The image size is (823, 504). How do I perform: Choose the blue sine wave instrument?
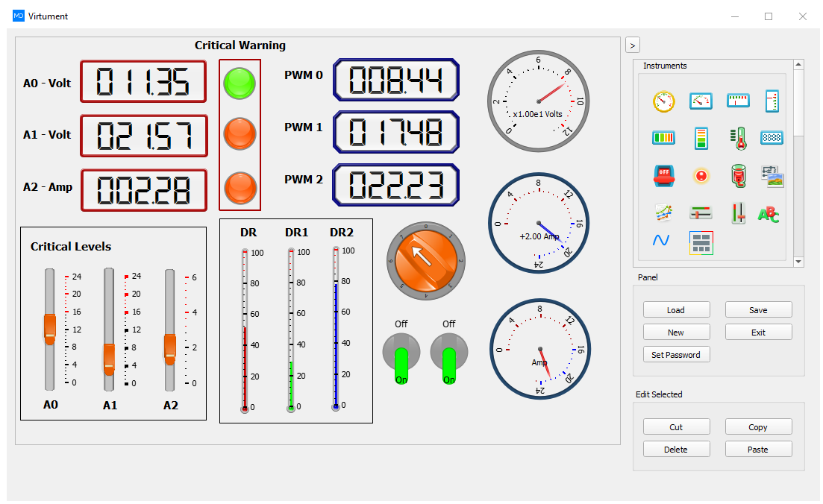(661, 240)
